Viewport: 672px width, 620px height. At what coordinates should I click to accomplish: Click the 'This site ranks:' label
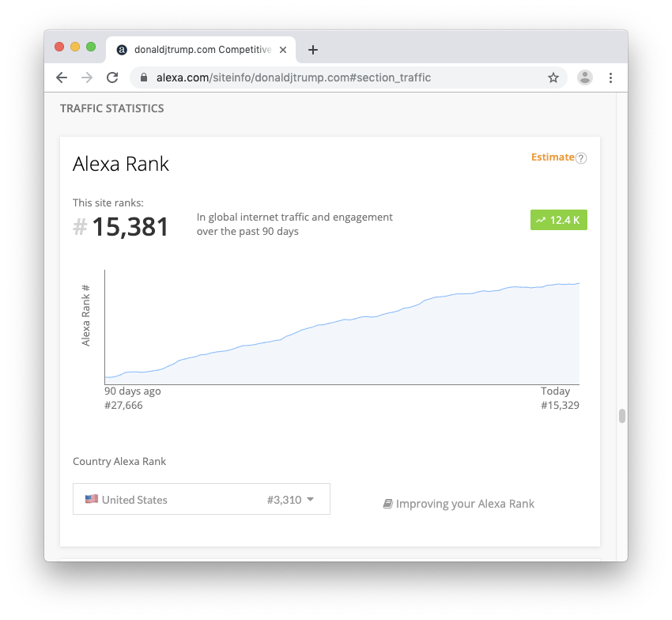coord(108,202)
